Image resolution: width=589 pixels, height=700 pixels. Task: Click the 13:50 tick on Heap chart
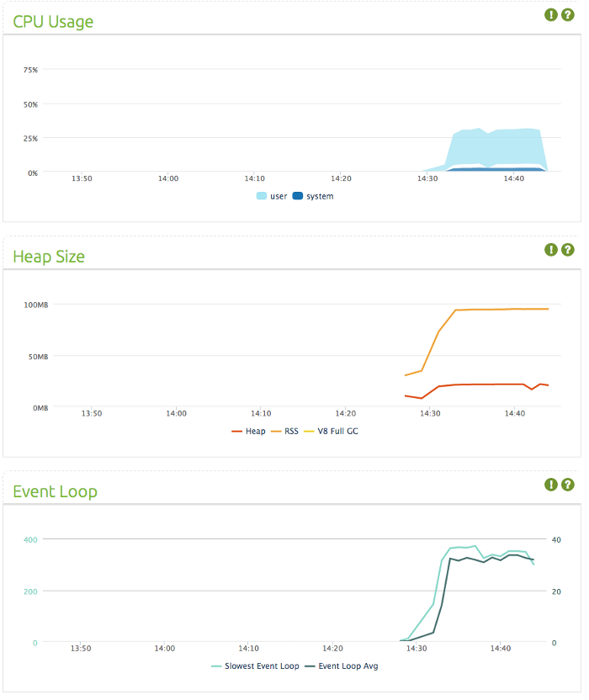pyautogui.click(x=92, y=413)
